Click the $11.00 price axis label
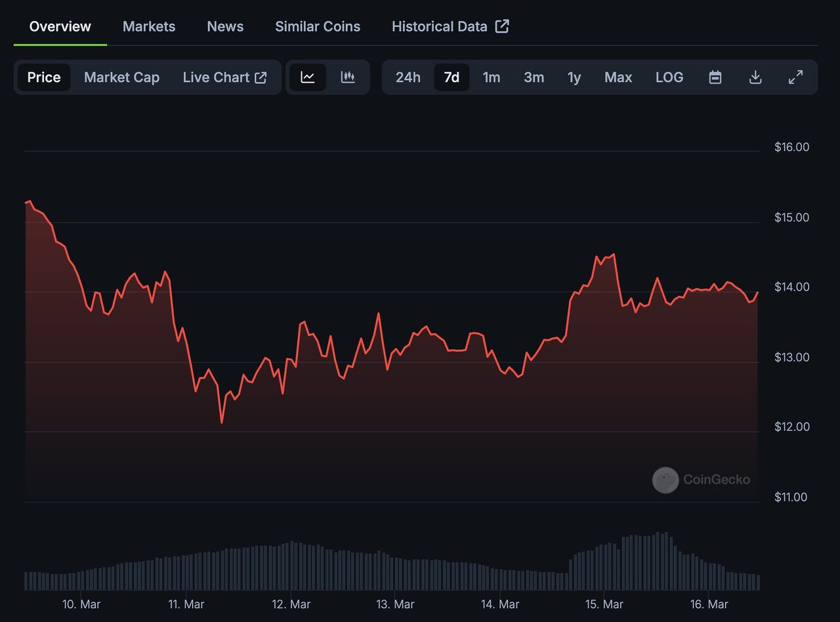840x622 pixels. coord(791,497)
